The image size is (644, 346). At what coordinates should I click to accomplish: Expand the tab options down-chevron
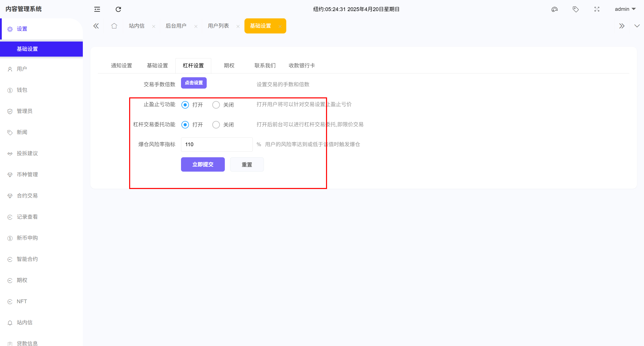(x=637, y=26)
